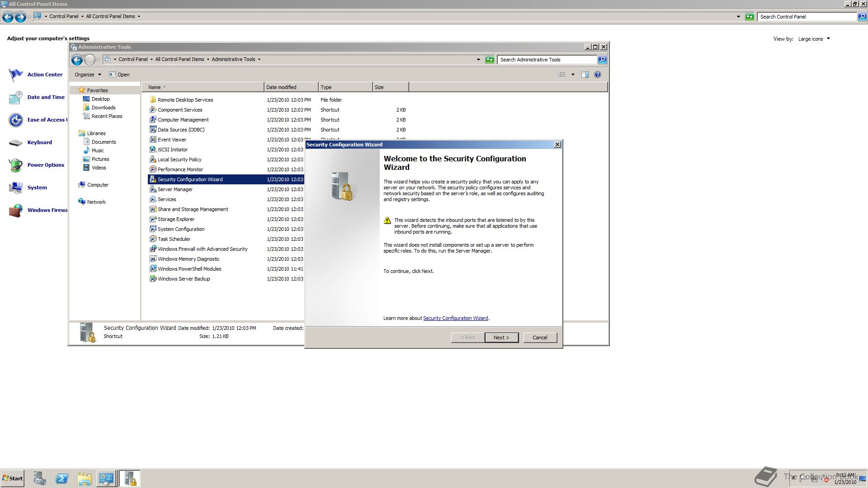Open Windows Firewall icon

(16, 210)
